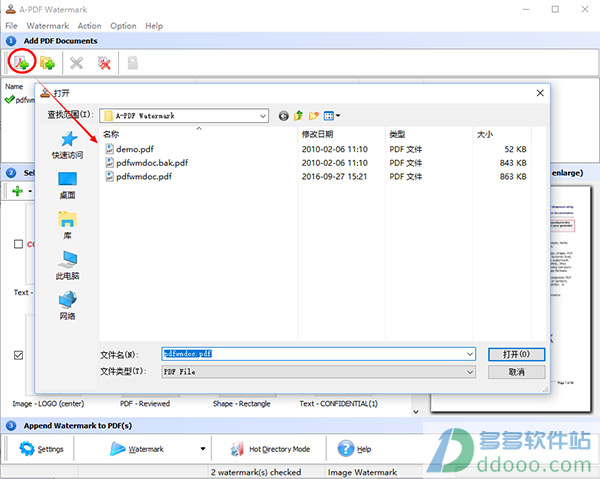The image size is (600, 479).
Task: Select Text - CONFIDENTIAL(1) watermark label
Action: click(339, 404)
